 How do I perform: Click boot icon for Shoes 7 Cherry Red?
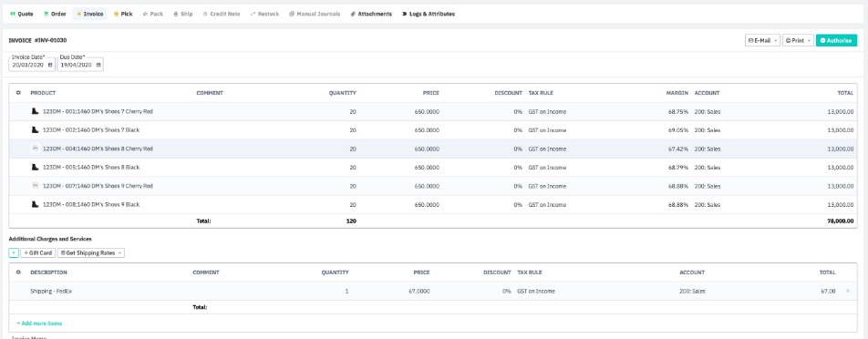pyautogui.click(x=35, y=111)
